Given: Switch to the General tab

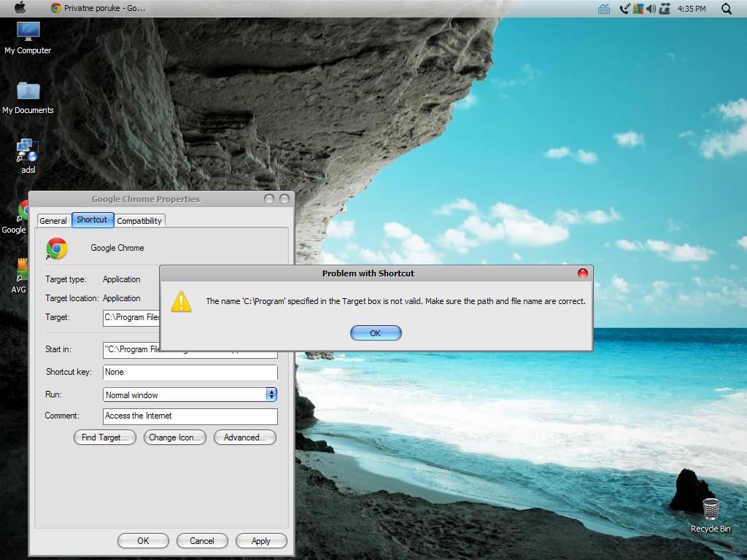Looking at the screenshot, I should click(x=53, y=220).
